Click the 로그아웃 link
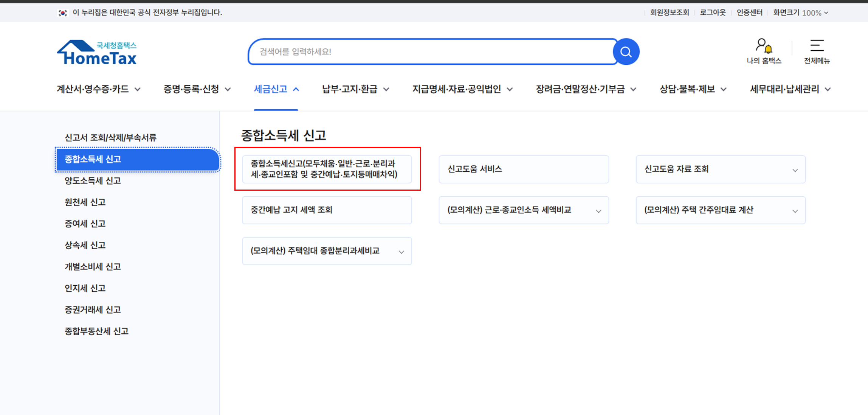 pos(713,12)
